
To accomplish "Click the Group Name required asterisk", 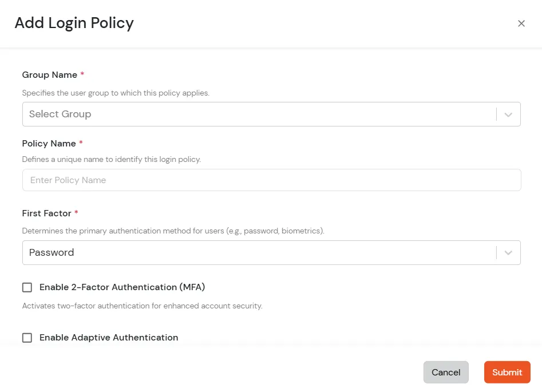I will tap(81, 74).
